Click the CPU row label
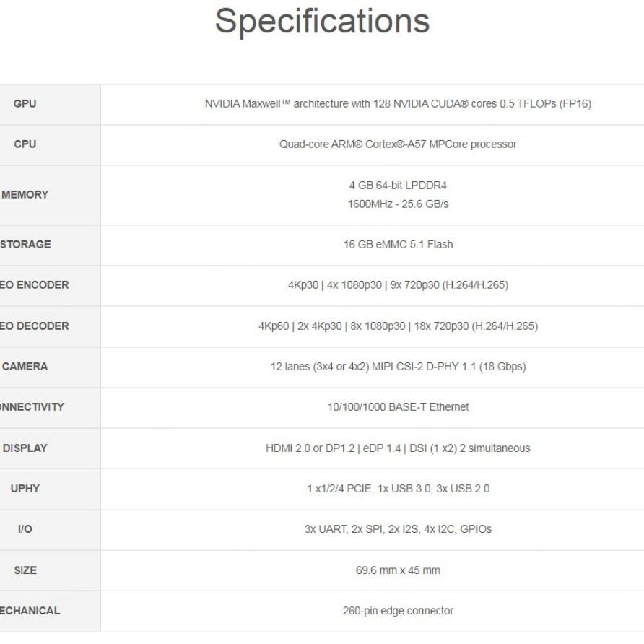 [25, 144]
